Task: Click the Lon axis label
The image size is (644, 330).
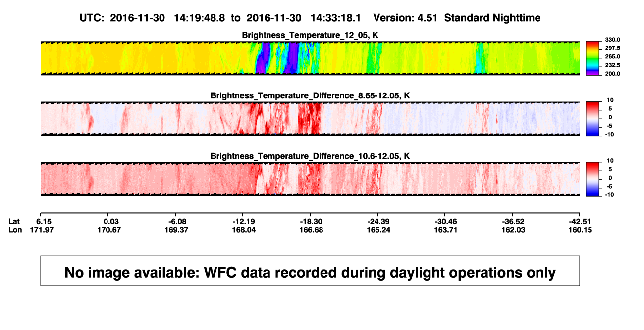Action: [x=14, y=230]
